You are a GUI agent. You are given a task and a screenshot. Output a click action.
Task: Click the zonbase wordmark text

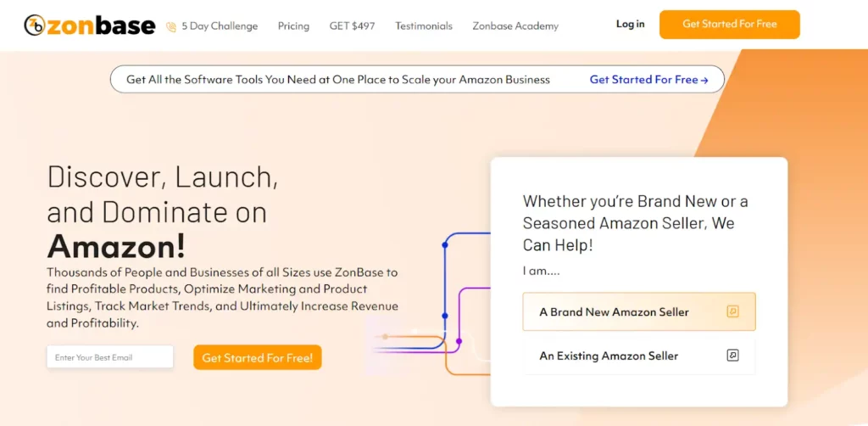tap(101, 25)
